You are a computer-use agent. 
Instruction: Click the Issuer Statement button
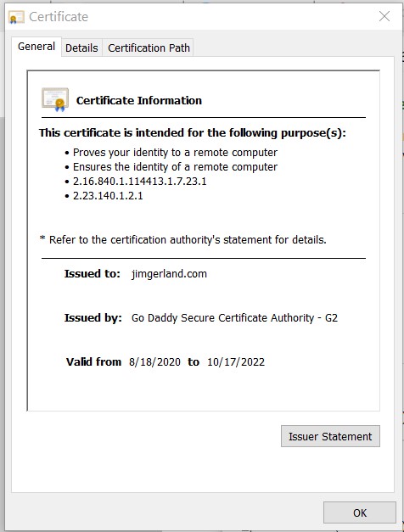(x=330, y=436)
